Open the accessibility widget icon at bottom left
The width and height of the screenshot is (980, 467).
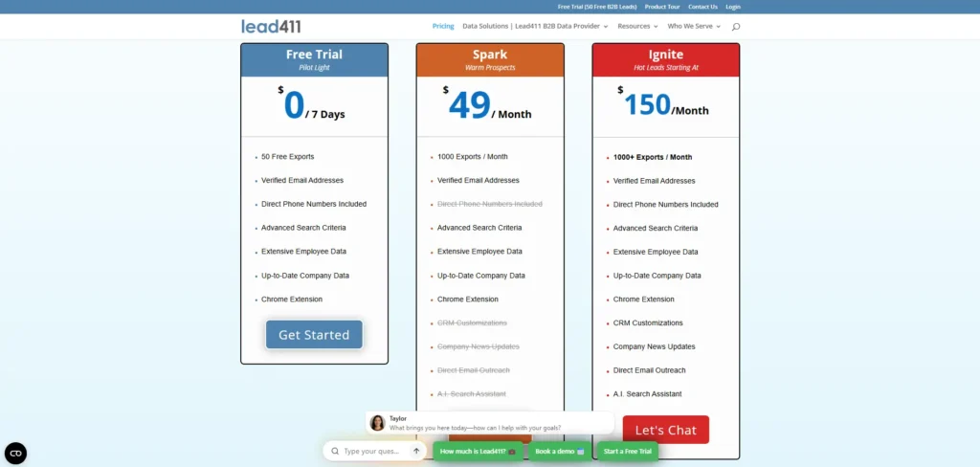click(x=15, y=454)
